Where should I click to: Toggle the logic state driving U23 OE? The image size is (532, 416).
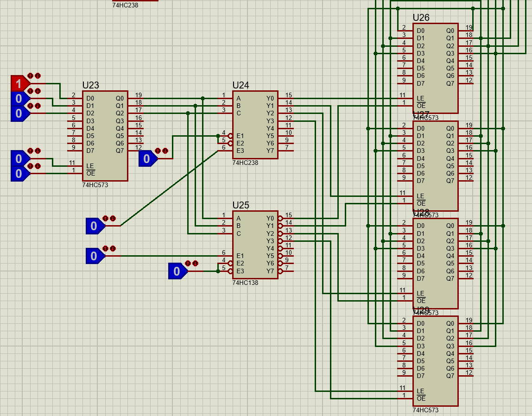(x=19, y=174)
